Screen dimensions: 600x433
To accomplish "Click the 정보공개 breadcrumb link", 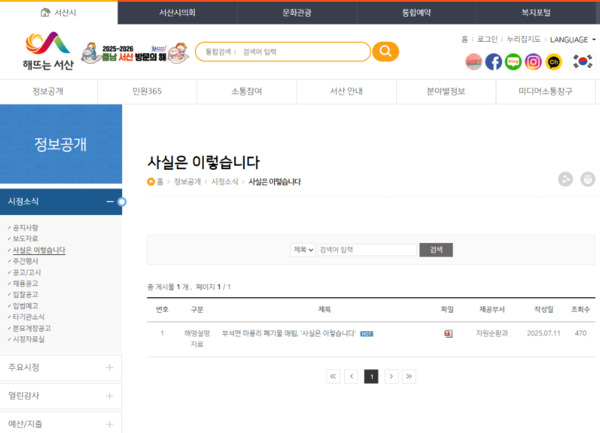I will (187, 182).
